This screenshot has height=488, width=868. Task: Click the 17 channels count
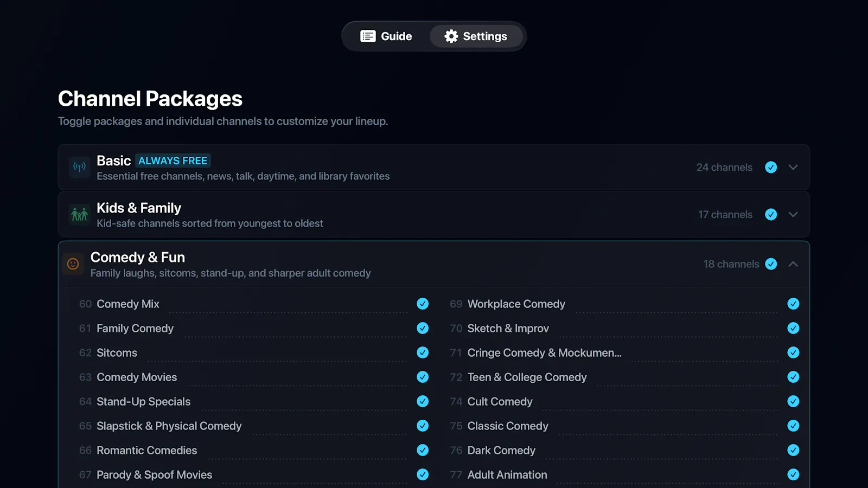(725, 214)
